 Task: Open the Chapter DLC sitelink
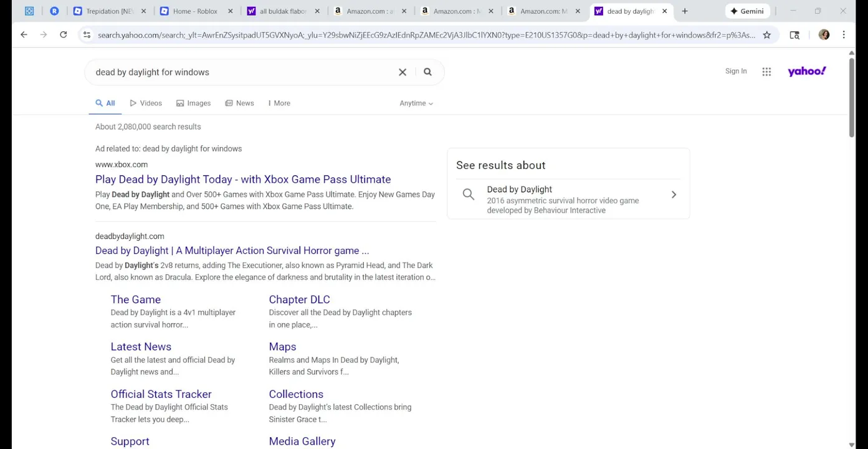pyautogui.click(x=299, y=300)
